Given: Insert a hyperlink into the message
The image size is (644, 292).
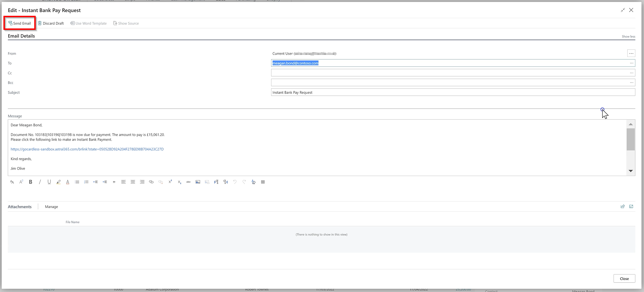Looking at the screenshot, I should coord(151,182).
